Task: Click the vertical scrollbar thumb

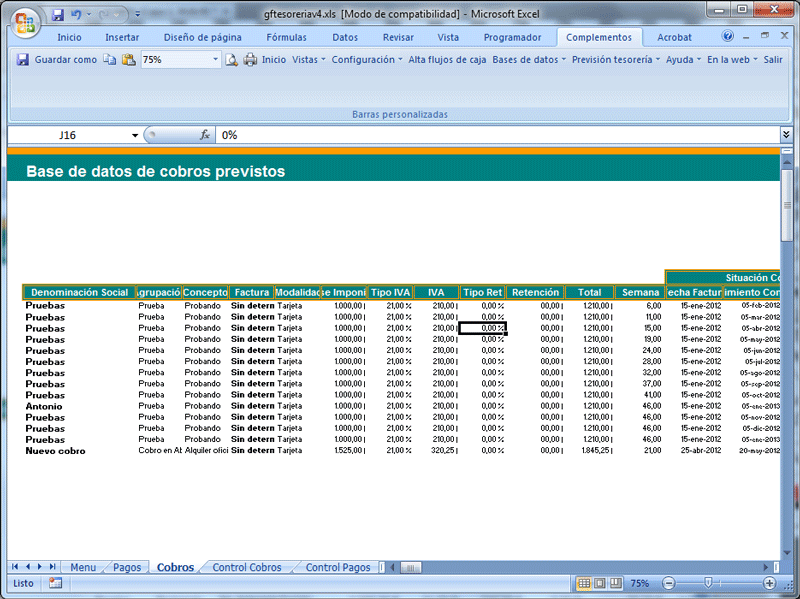Action: 787,206
